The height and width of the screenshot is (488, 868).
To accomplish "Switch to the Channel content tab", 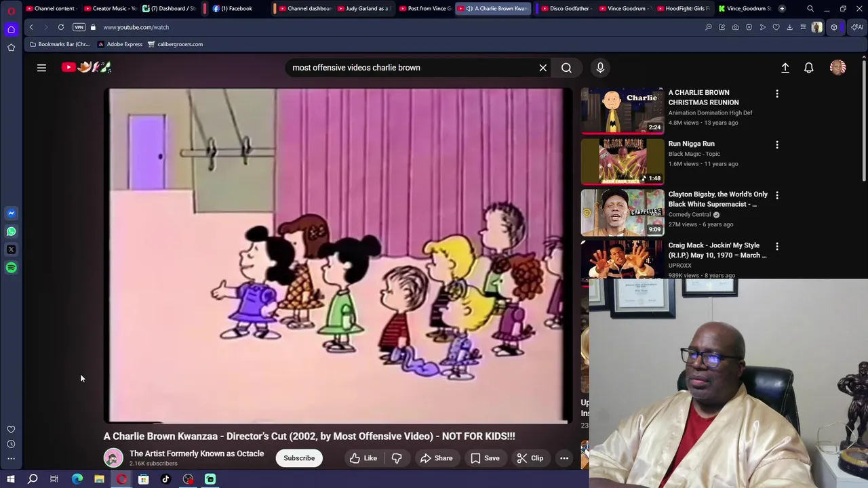I will pyautogui.click(x=52, y=8).
